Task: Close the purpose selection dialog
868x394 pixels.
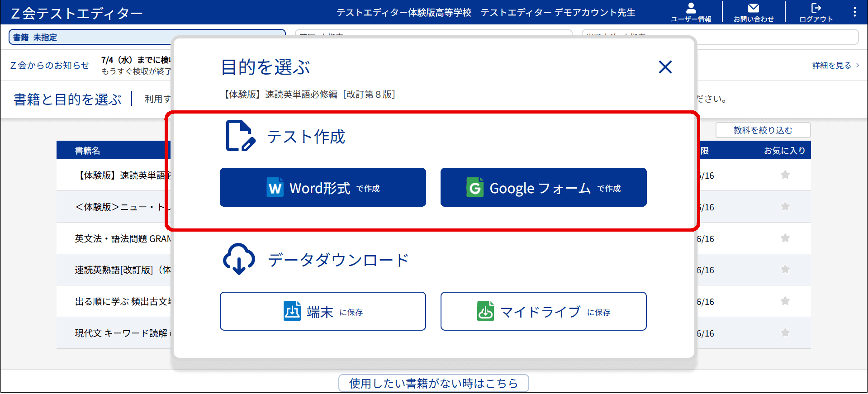Action: pyautogui.click(x=665, y=67)
